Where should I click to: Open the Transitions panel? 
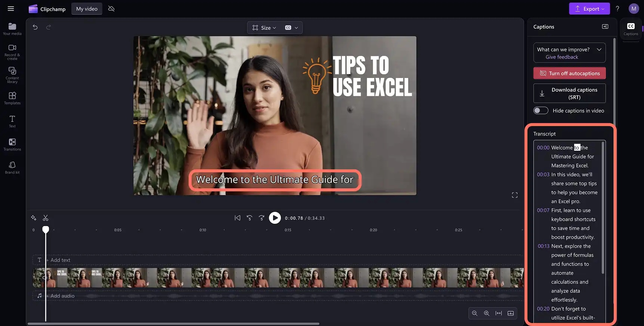(12, 144)
